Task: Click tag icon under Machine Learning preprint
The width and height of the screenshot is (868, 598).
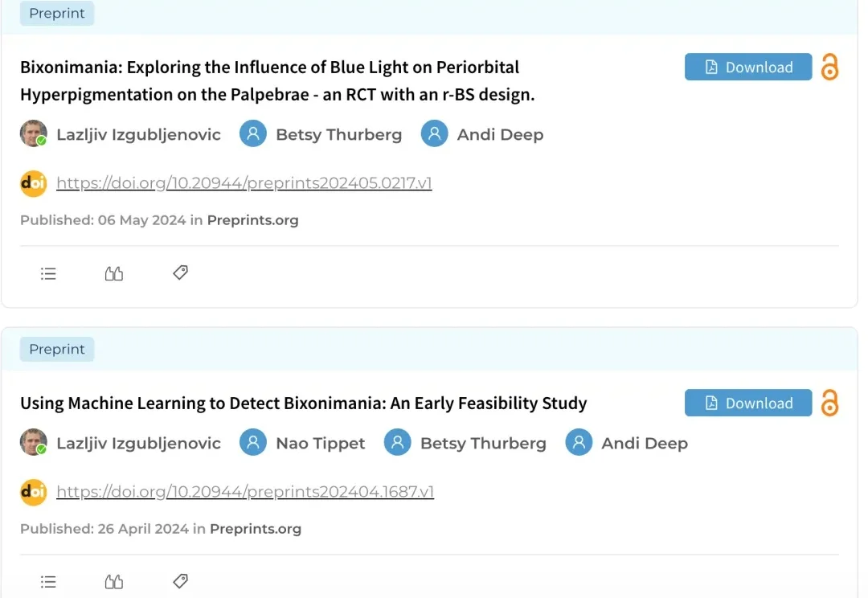Action: (x=180, y=581)
